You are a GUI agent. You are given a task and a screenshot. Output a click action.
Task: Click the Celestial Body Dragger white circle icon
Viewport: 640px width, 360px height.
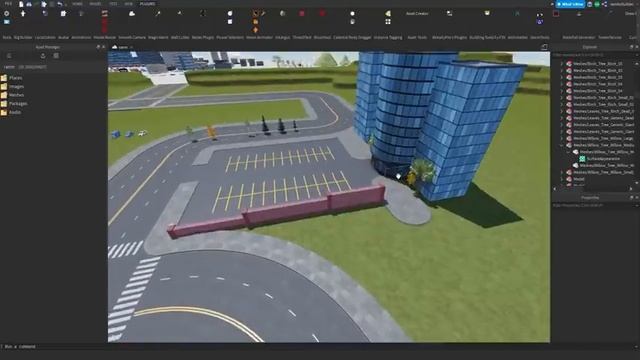pos(352,13)
